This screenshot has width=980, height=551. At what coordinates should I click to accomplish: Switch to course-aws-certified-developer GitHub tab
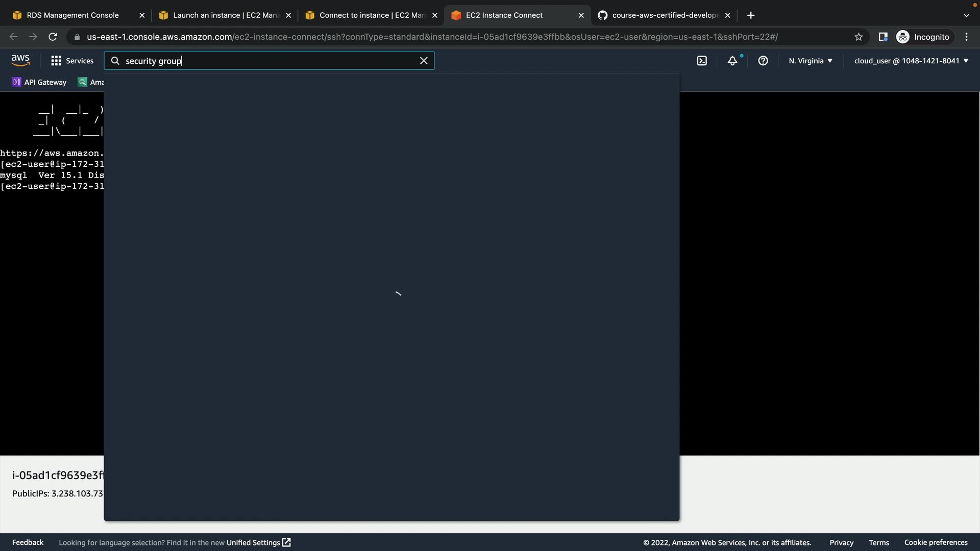pos(665,15)
